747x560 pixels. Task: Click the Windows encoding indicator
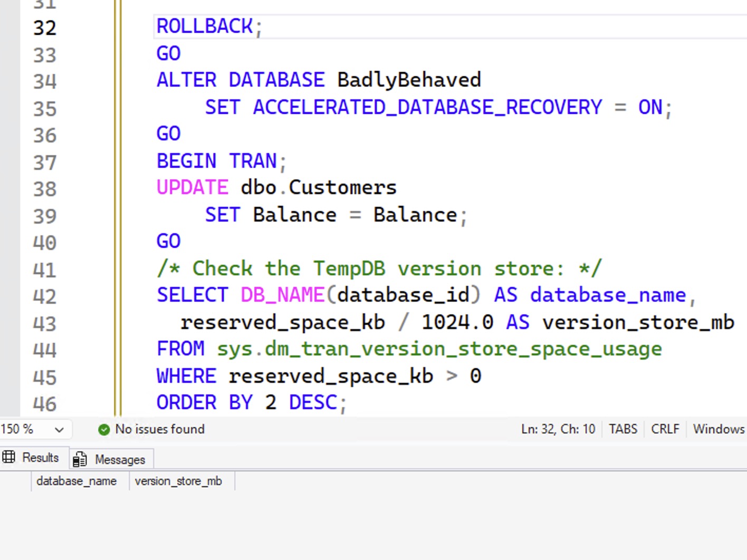(x=719, y=429)
